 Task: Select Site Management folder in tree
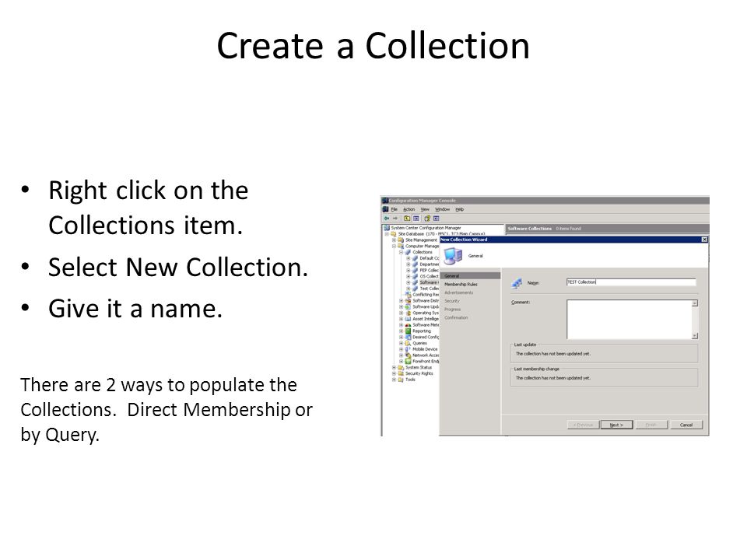pos(421,240)
